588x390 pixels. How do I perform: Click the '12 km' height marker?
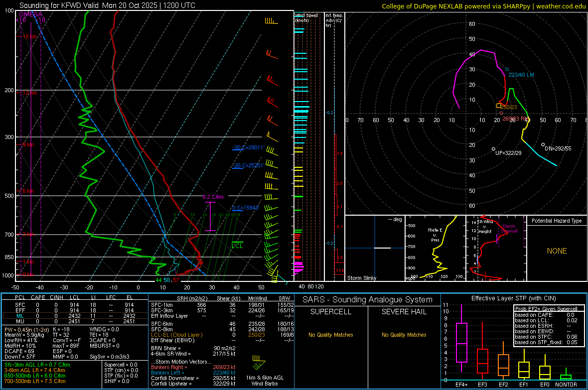(x=29, y=93)
